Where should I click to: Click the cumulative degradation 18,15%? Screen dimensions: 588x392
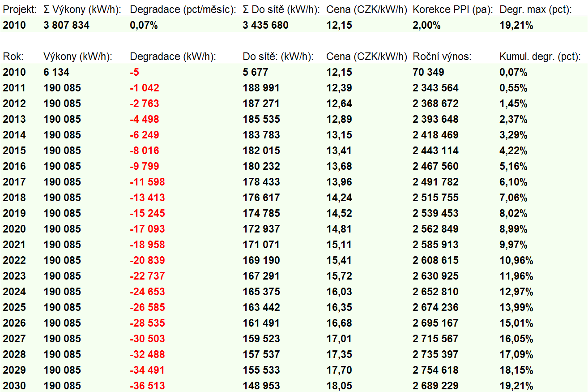coord(516,370)
